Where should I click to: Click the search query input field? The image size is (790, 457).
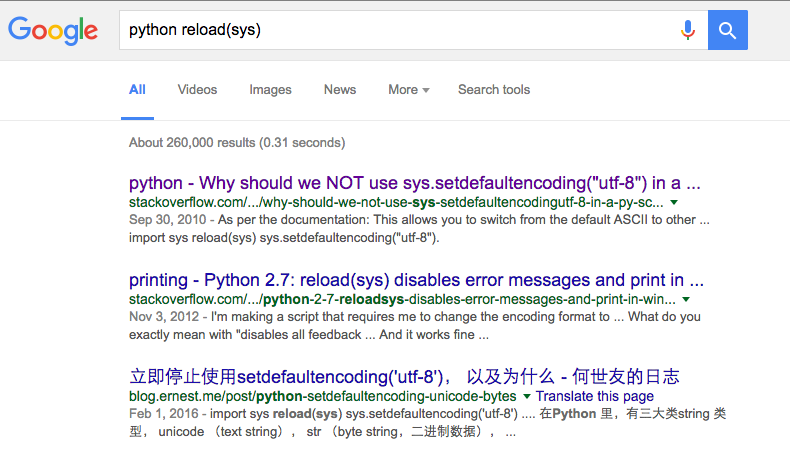[x=400, y=30]
